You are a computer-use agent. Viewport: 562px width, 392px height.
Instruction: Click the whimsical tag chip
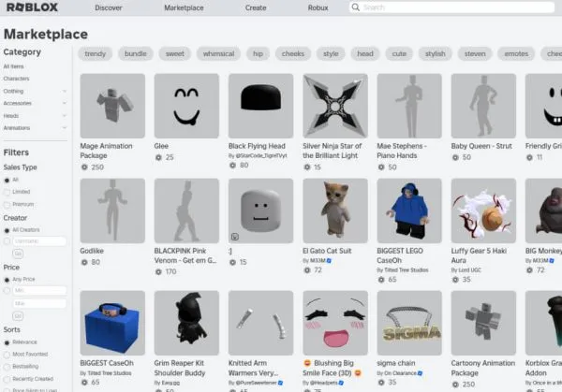point(218,53)
